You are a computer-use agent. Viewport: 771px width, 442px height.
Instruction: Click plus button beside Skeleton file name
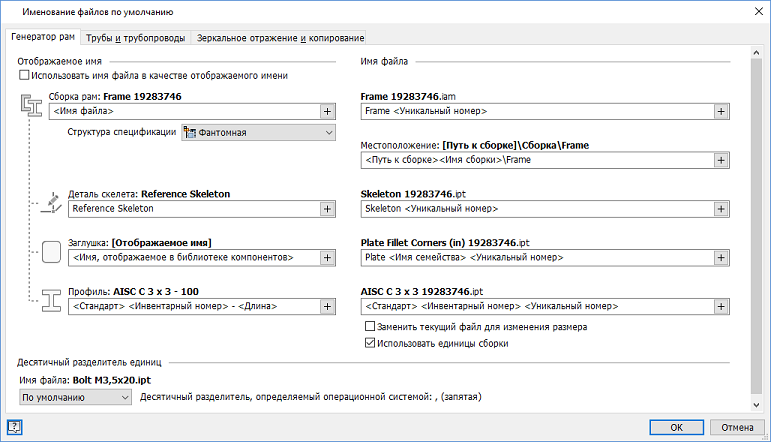click(x=721, y=209)
